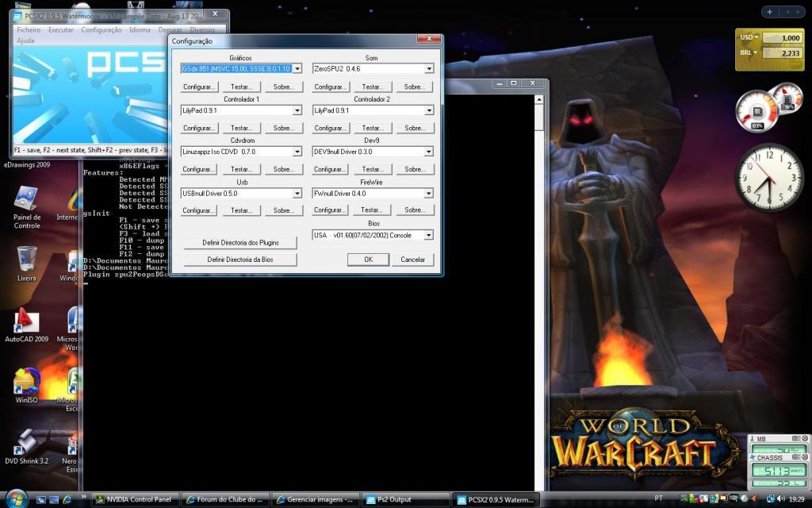Switch to Ps2 Output taskbar button

point(406,500)
